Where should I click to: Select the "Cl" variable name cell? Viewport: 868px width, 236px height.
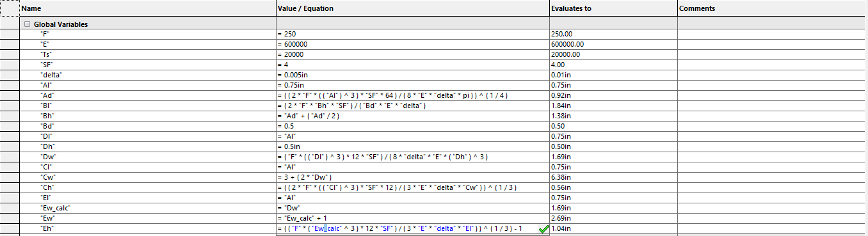[147, 167]
